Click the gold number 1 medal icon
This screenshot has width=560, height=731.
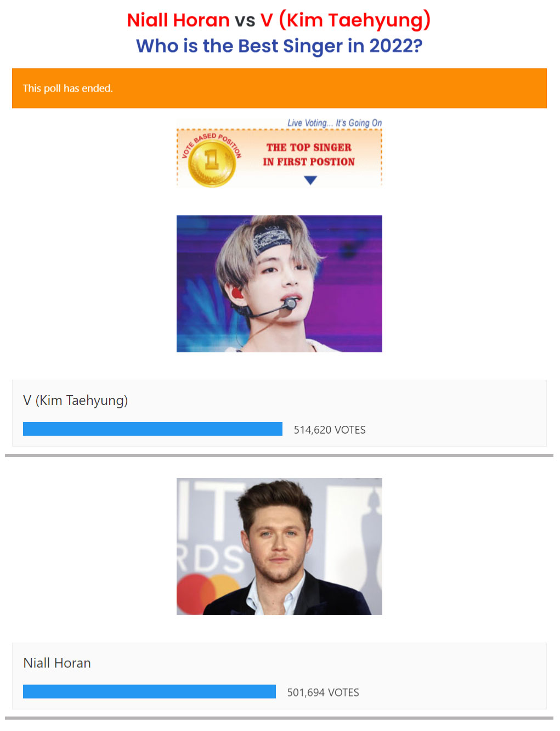coord(212,162)
